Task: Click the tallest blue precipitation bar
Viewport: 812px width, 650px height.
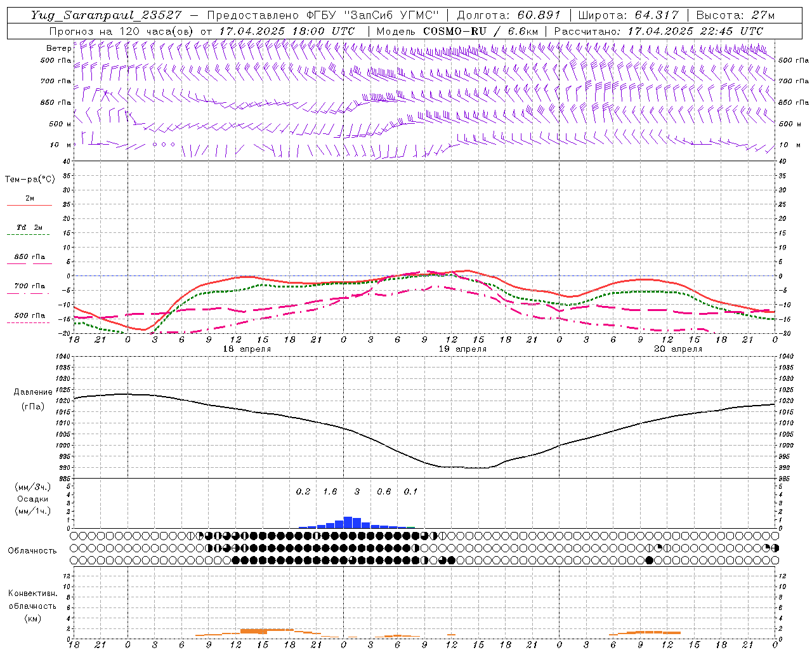Action: 348,522
